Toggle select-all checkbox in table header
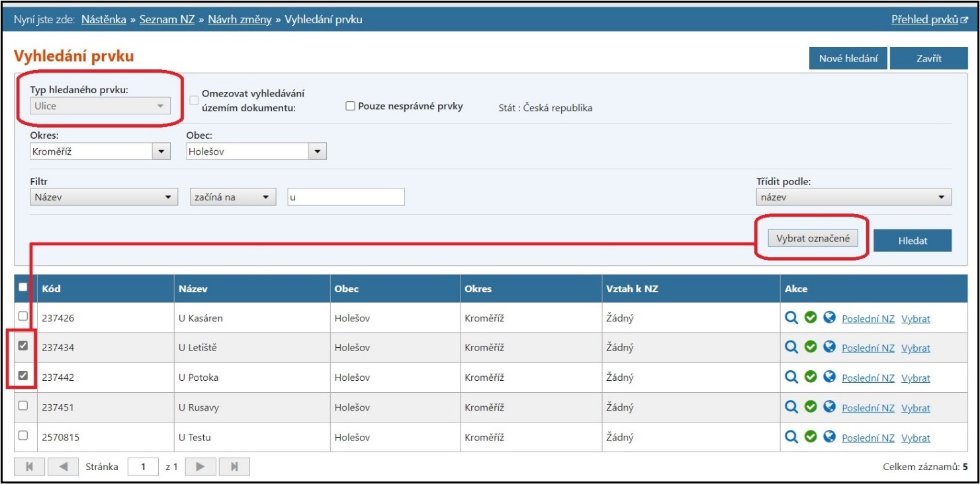The height and width of the screenshot is (484, 980). [x=23, y=288]
